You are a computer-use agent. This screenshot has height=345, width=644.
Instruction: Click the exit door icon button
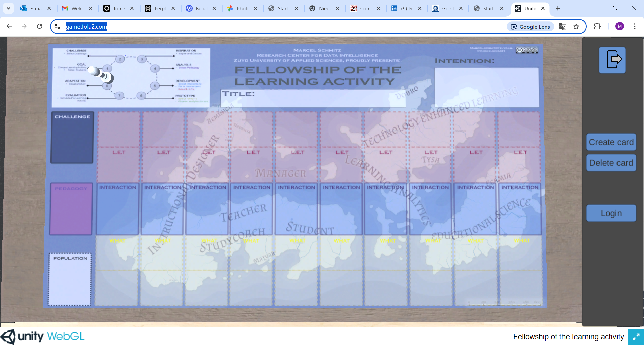tap(612, 60)
